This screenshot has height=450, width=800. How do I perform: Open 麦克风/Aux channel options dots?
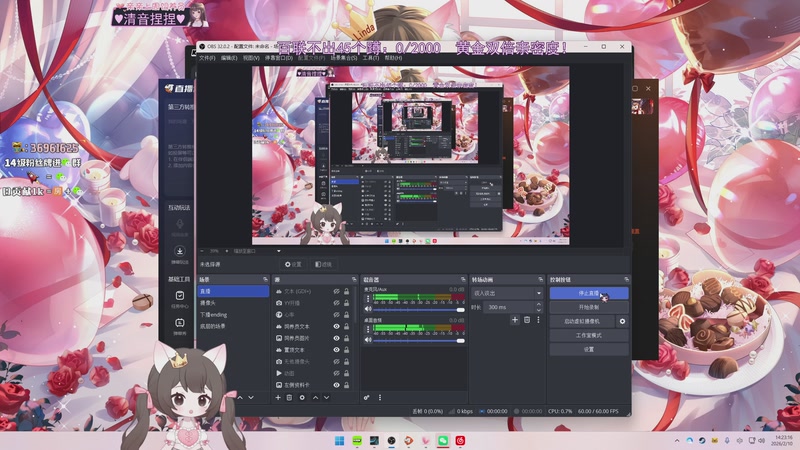tap(368, 298)
